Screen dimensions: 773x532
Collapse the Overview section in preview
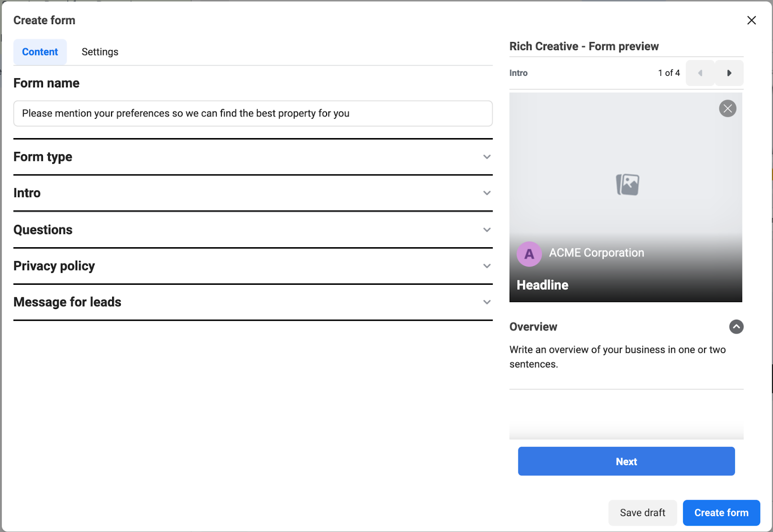coord(736,327)
